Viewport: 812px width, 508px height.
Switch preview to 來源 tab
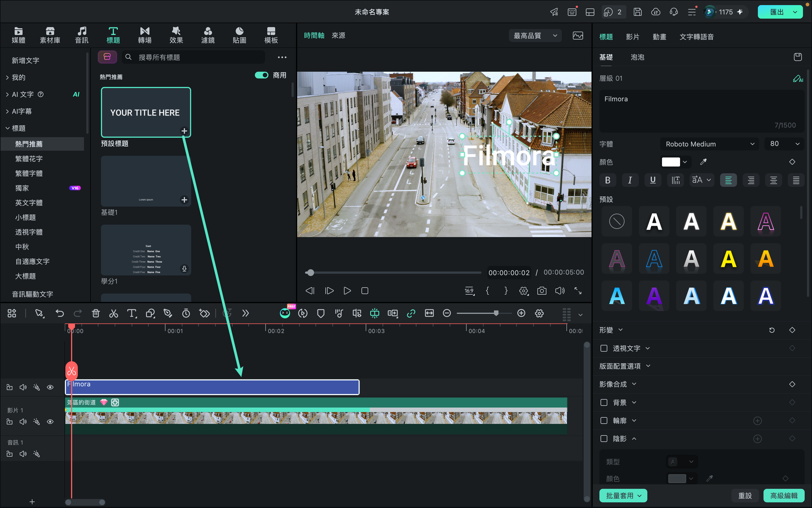tap(338, 36)
